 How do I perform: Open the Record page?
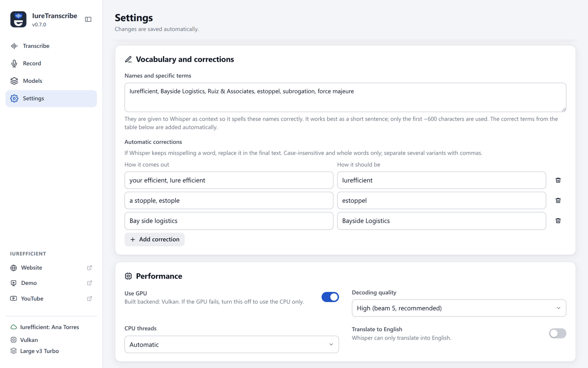[51, 63]
